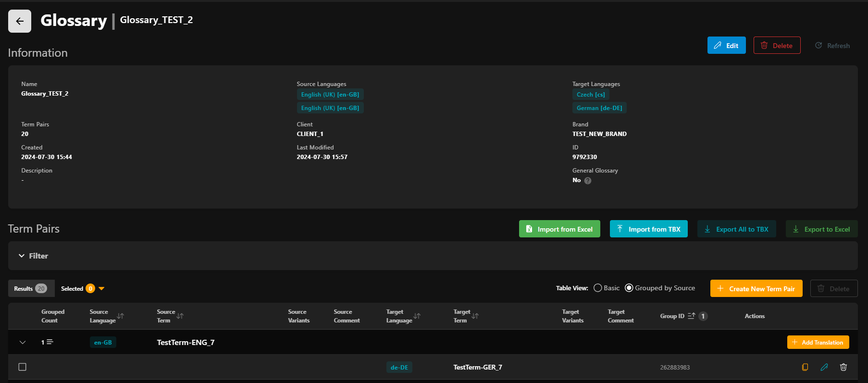Check the TestTerm-GER_7 row checkbox

(x=22, y=367)
